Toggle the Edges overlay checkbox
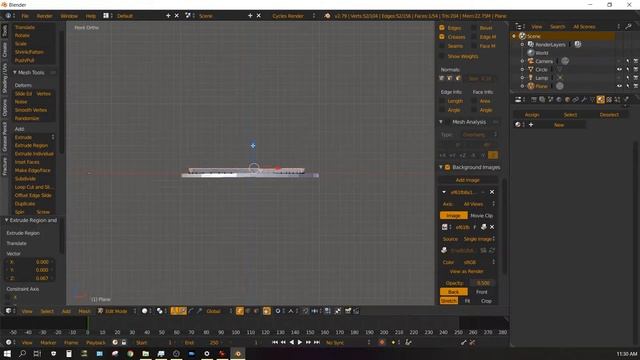The image size is (640, 360). [442, 28]
